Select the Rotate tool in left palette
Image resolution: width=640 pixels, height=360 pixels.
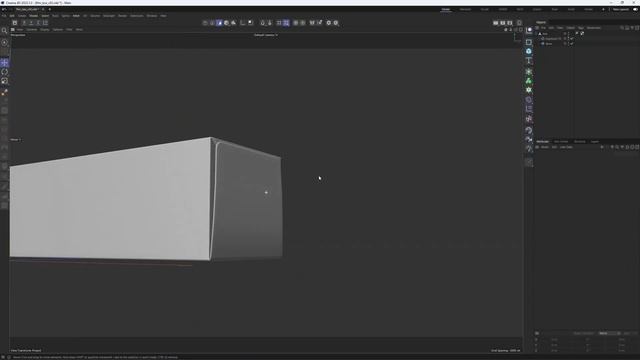point(4,72)
